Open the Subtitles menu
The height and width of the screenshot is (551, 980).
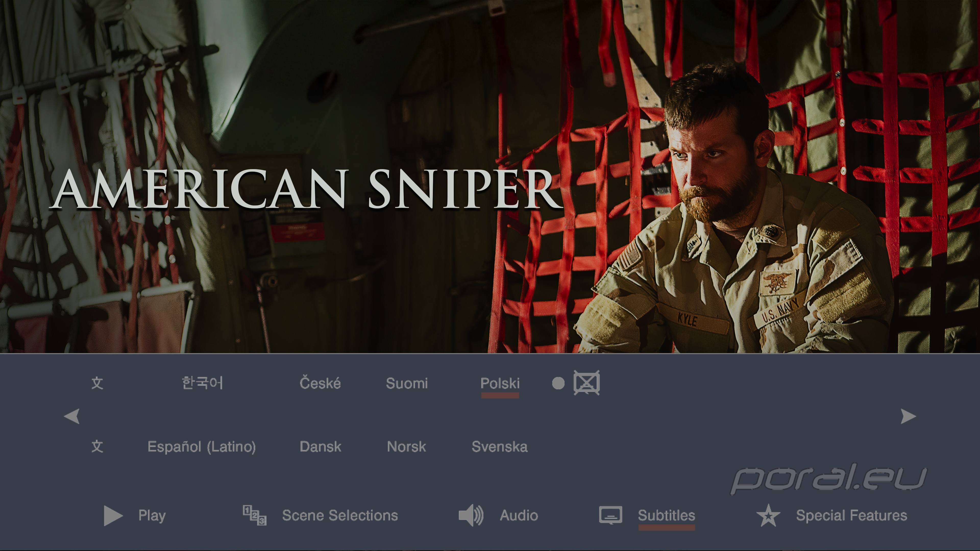tap(667, 516)
